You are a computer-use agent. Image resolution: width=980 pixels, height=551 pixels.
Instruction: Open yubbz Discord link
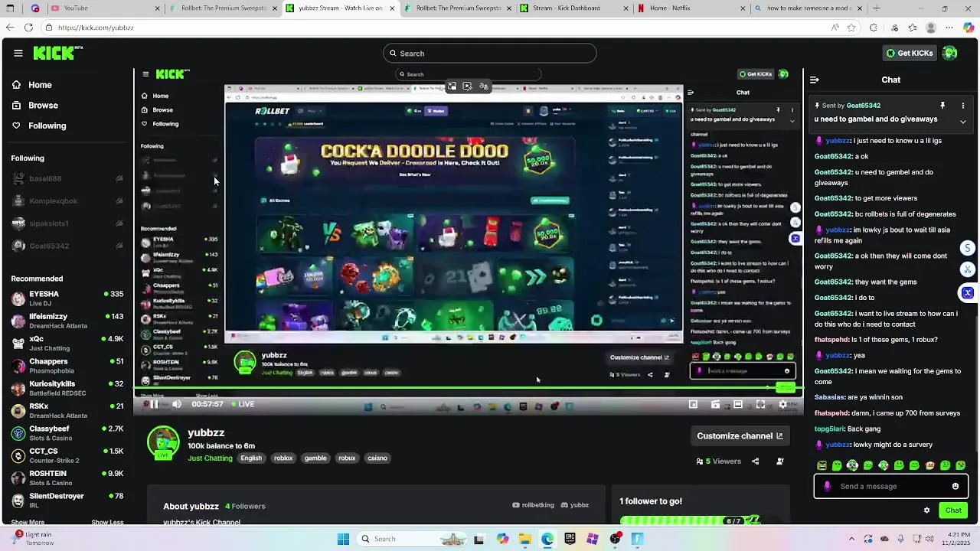[x=575, y=505]
